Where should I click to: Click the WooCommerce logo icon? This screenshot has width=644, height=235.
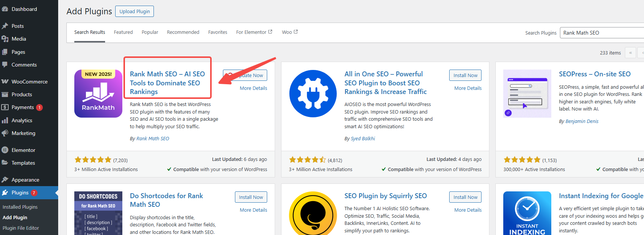5,82
